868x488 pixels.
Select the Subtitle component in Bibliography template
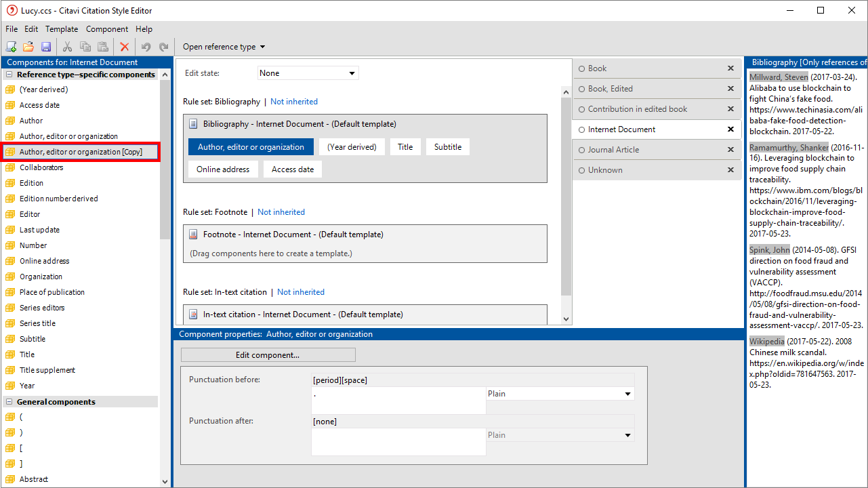[448, 147]
